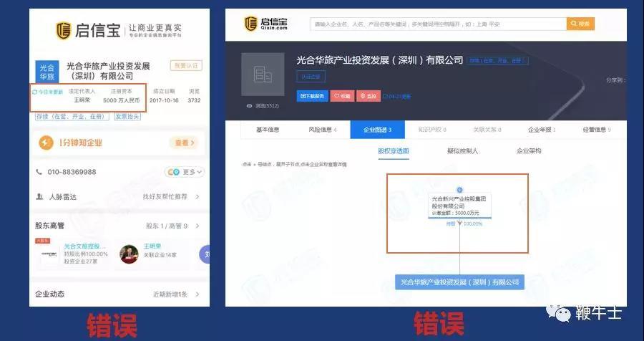Click the Qixin.com logo on the web page
The image size is (644, 341).
265,24
